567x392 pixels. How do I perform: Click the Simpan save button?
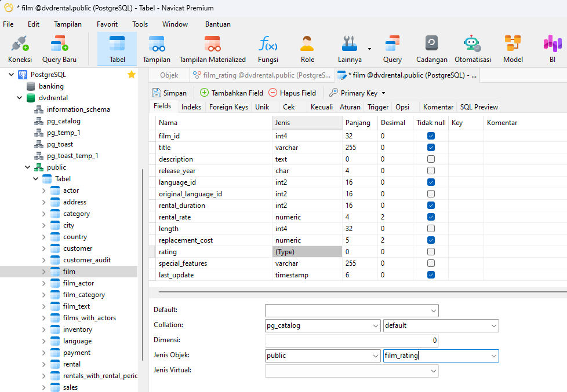point(169,93)
